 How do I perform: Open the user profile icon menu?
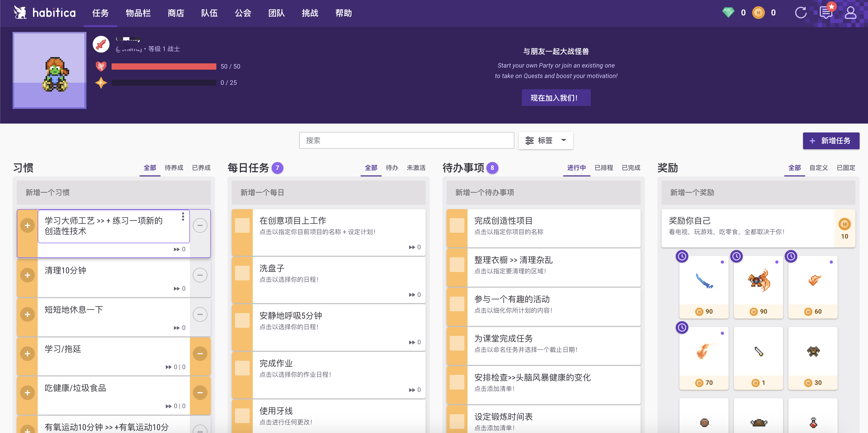(x=850, y=13)
